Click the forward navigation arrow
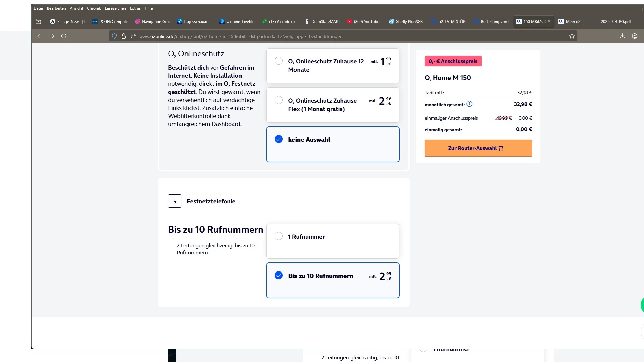Screen dimensions: 644x362 pyautogui.click(x=52, y=36)
